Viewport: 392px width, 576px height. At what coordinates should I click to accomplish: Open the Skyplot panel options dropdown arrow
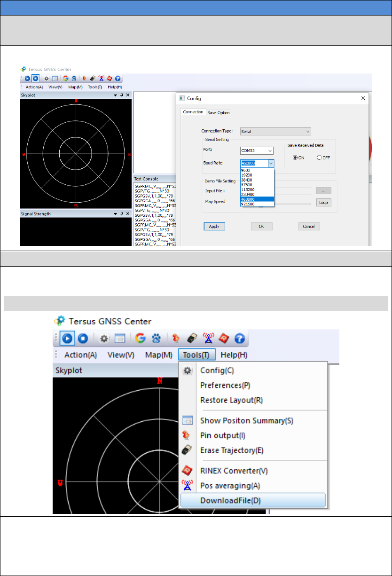pyautogui.click(x=116, y=95)
